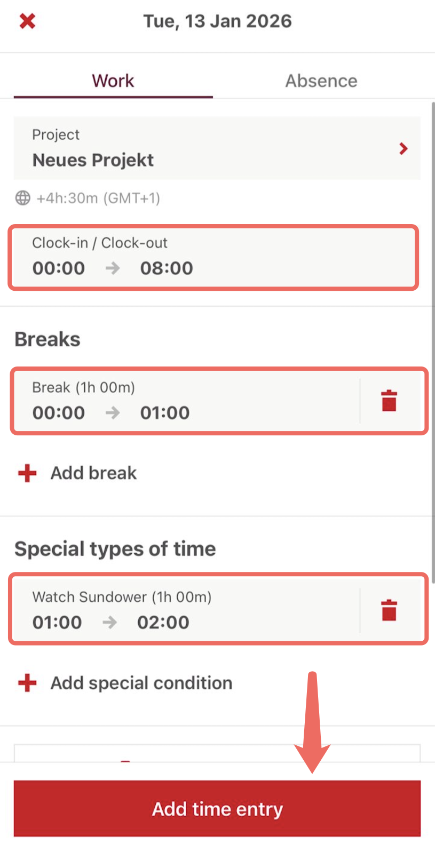Click the globe timezone icon
The width and height of the screenshot is (435, 868).
tap(23, 198)
